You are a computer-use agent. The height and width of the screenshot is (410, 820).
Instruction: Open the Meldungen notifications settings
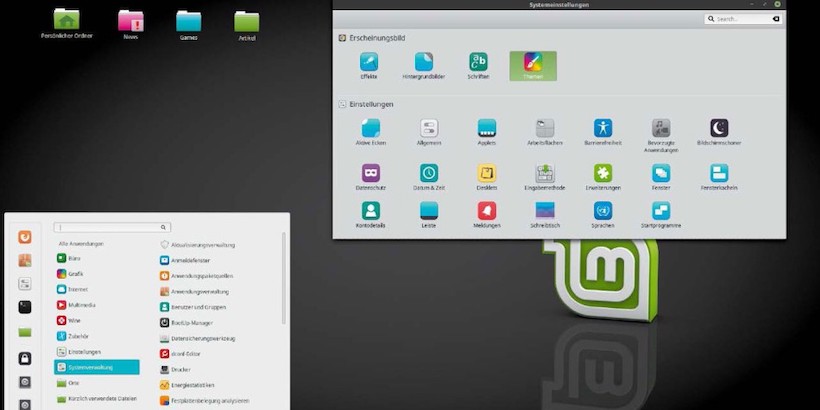point(487,215)
